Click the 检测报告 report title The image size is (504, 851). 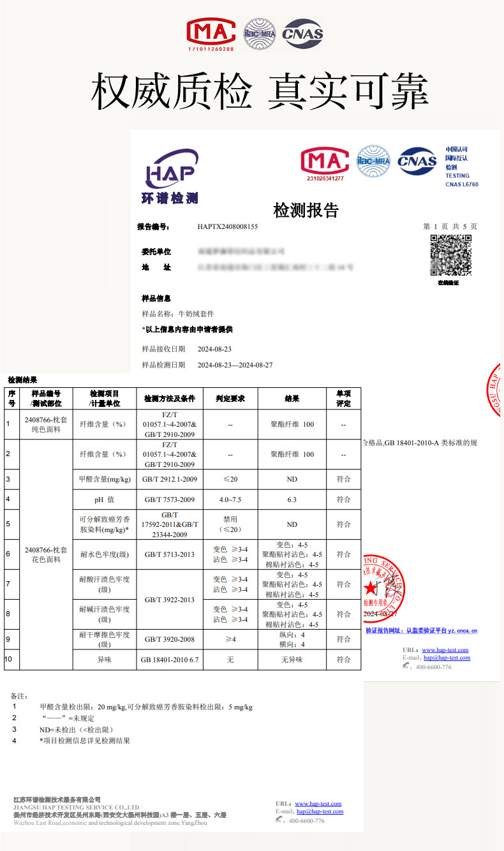coord(306,209)
